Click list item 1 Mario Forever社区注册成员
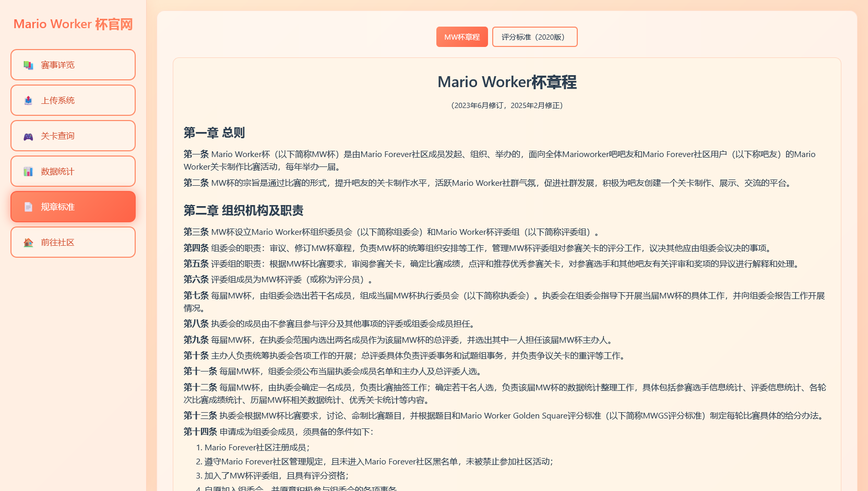 coord(257,447)
